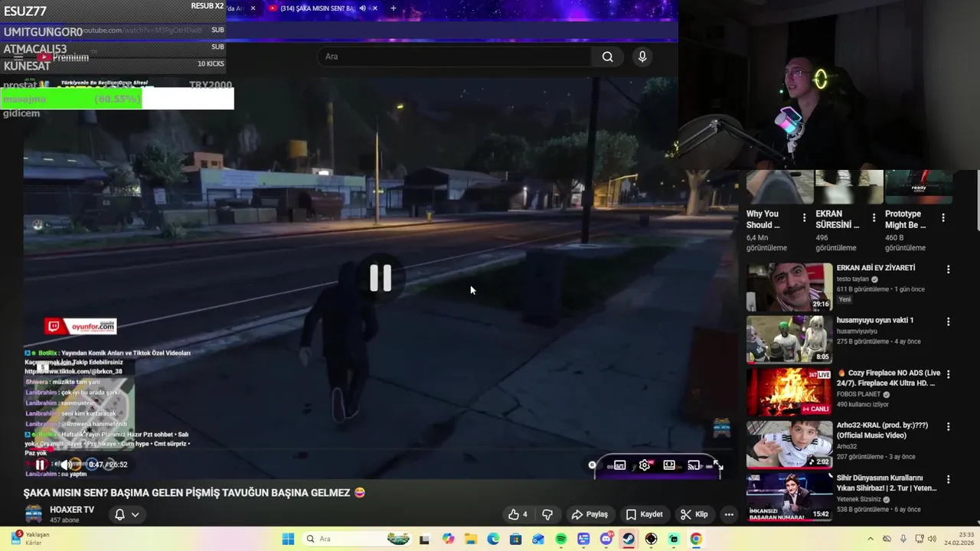Image resolution: width=980 pixels, height=551 pixels.
Task: Open video player settings gear
Action: click(x=645, y=465)
